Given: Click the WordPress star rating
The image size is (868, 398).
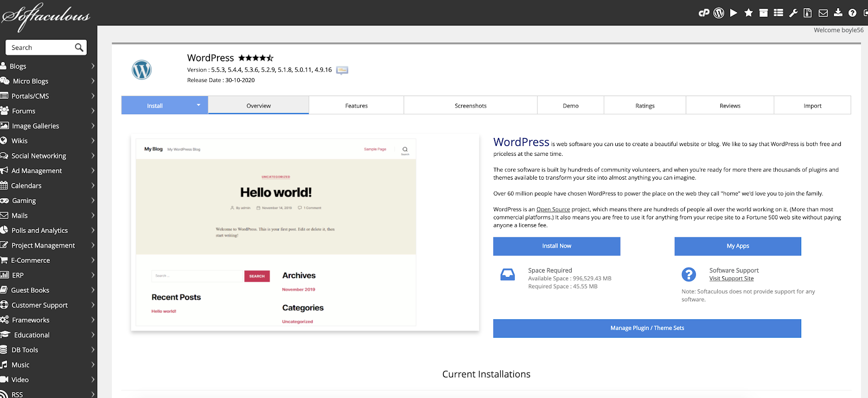Looking at the screenshot, I should (256, 58).
